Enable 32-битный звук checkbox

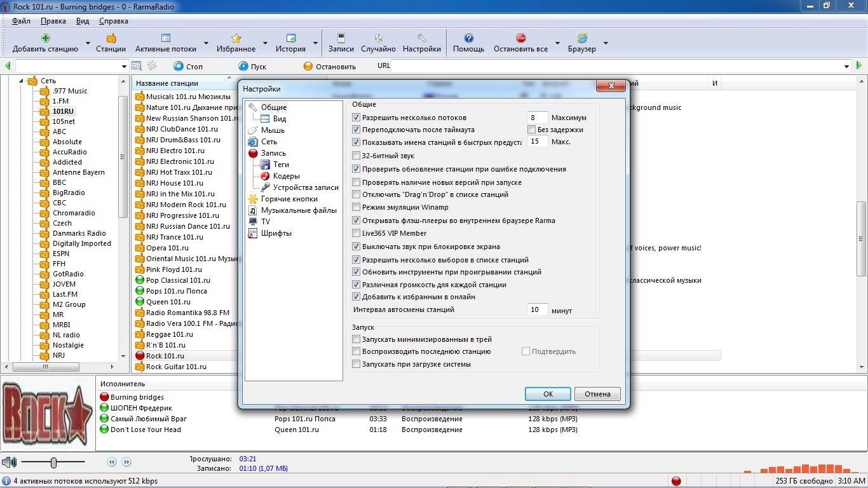click(356, 156)
